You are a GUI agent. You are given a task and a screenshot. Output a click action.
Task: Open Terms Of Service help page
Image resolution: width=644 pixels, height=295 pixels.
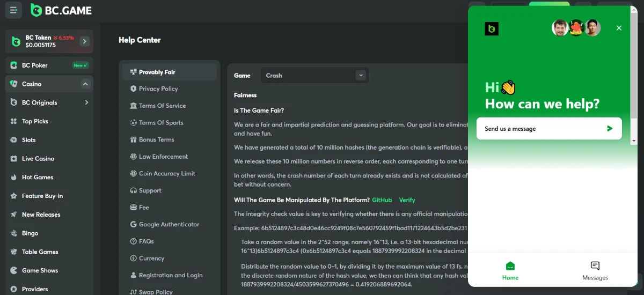[x=162, y=106]
